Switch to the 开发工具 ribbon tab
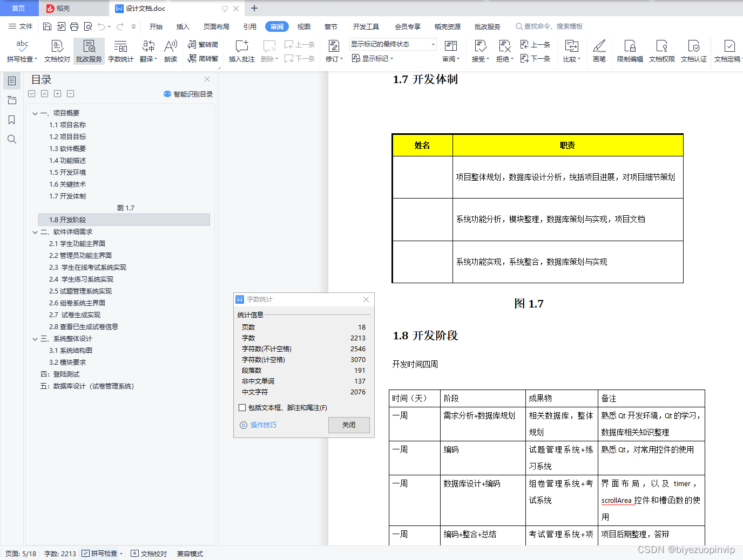743x560 pixels. point(366,26)
